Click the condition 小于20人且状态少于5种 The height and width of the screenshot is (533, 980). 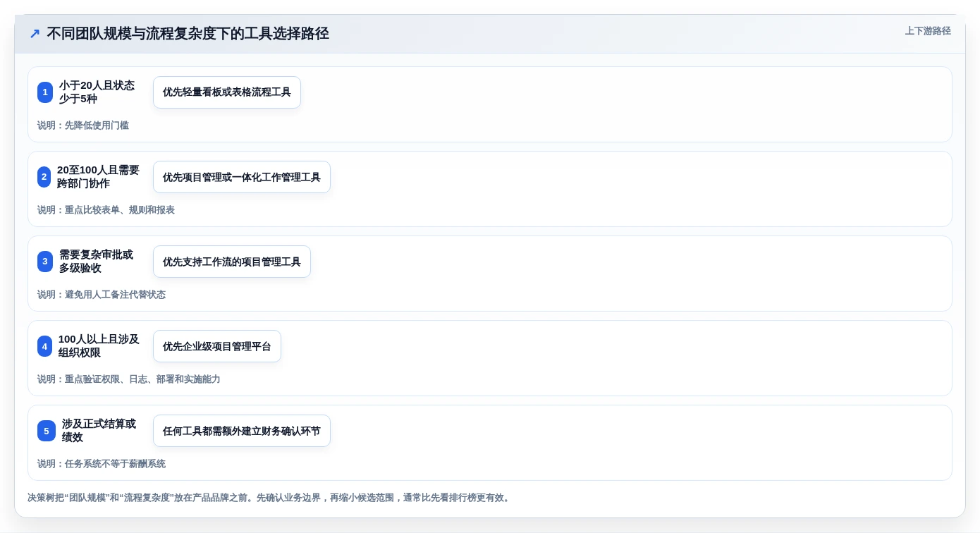tap(97, 92)
